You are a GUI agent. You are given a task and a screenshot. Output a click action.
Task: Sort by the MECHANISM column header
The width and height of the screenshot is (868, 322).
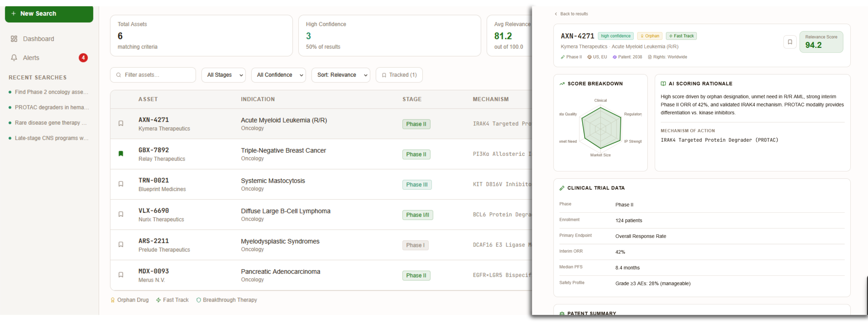point(491,99)
